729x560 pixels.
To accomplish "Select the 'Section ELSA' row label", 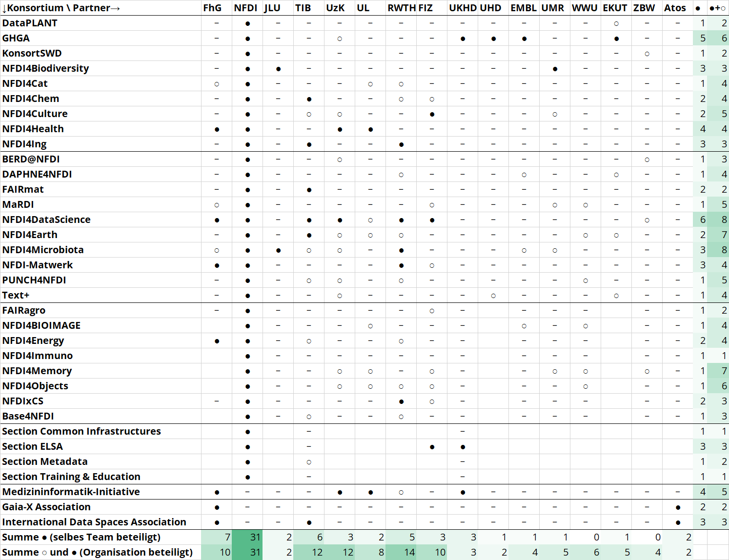I will (x=33, y=446).
